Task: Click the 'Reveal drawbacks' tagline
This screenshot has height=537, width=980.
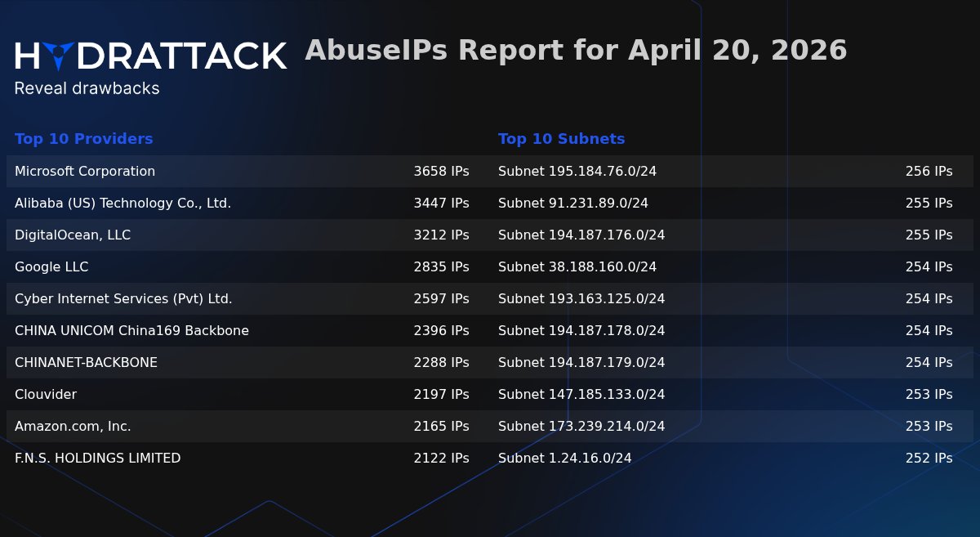Action: (87, 89)
